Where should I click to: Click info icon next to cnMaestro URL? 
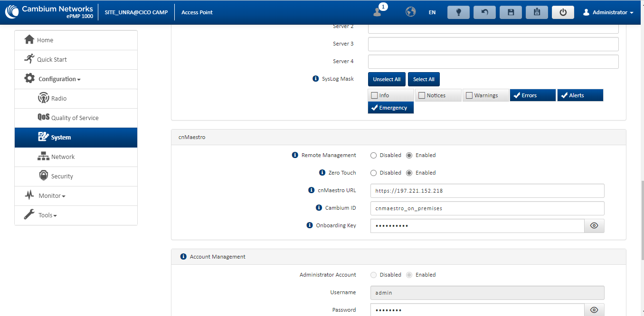(x=312, y=190)
